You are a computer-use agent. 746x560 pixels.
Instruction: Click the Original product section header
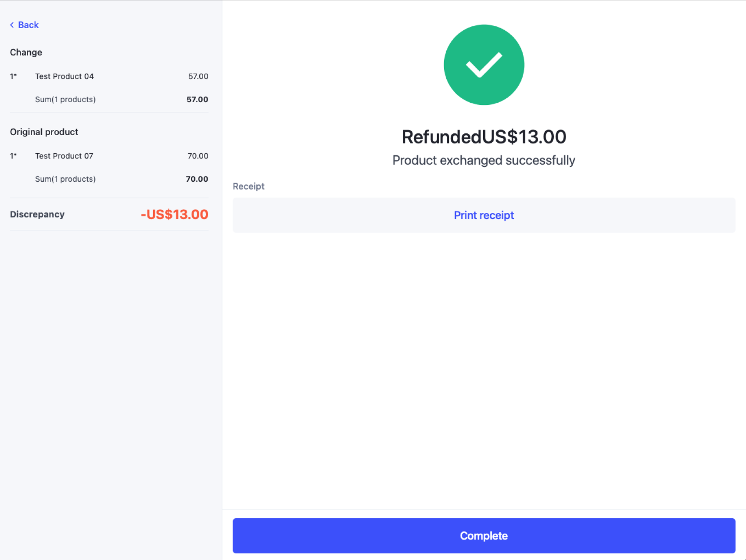[44, 132]
